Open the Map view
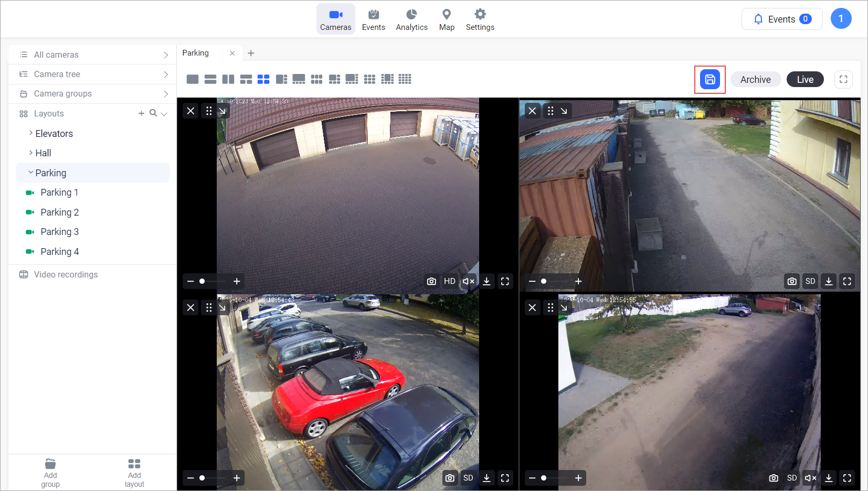 pyautogui.click(x=447, y=19)
